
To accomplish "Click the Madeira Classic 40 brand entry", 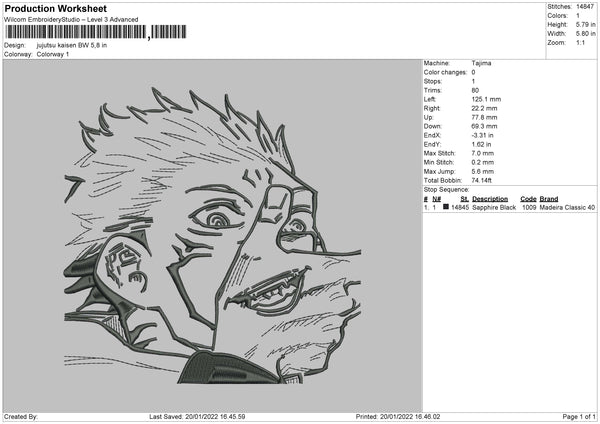I will pyautogui.click(x=567, y=207).
